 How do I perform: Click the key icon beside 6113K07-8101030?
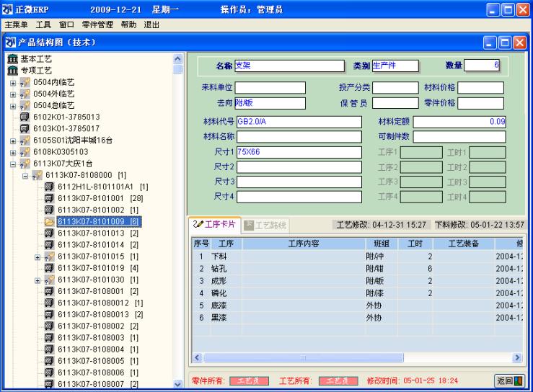click(x=49, y=280)
